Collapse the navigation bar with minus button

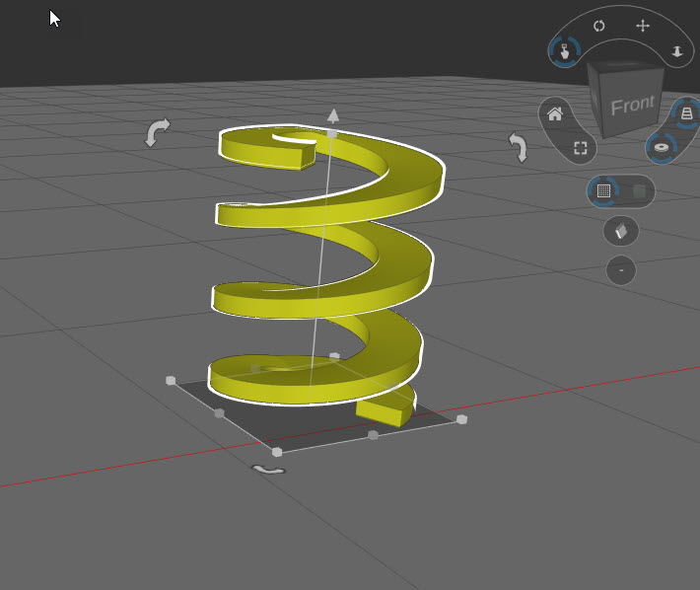621,270
